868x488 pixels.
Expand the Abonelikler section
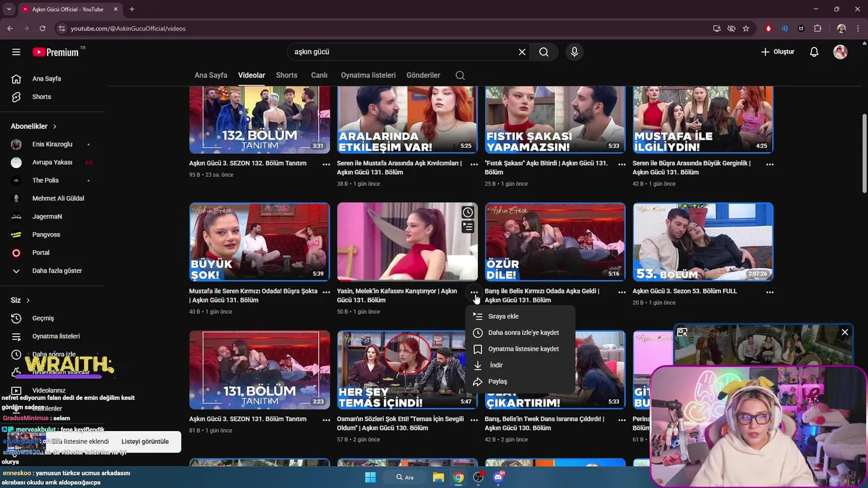(x=34, y=126)
